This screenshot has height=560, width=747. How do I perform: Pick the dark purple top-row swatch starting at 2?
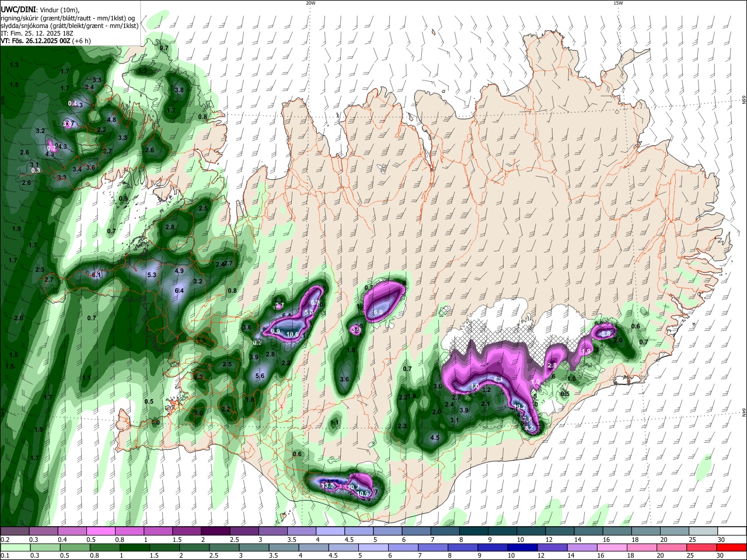pos(215,531)
